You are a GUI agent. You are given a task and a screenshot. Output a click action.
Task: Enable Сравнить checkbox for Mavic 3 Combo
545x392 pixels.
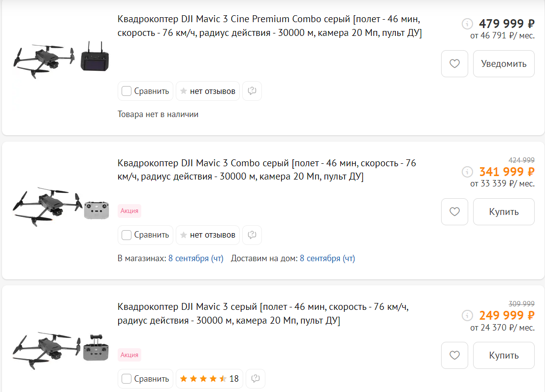tap(127, 235)
